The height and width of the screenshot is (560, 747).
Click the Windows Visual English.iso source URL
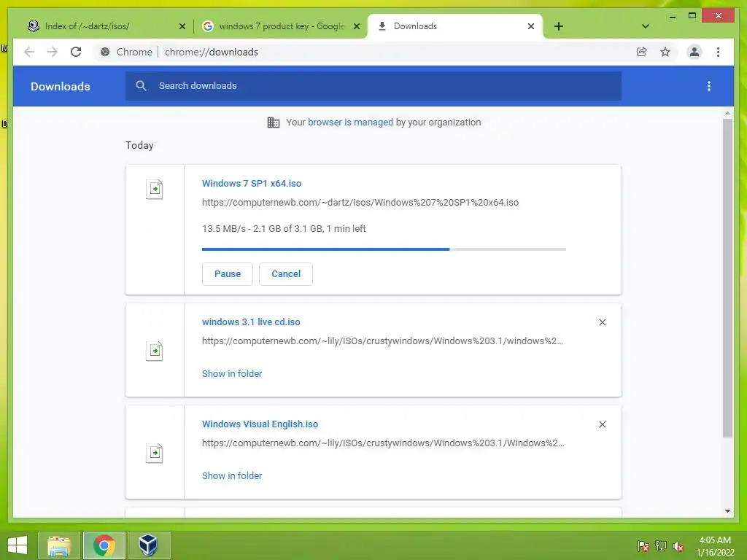383,443
